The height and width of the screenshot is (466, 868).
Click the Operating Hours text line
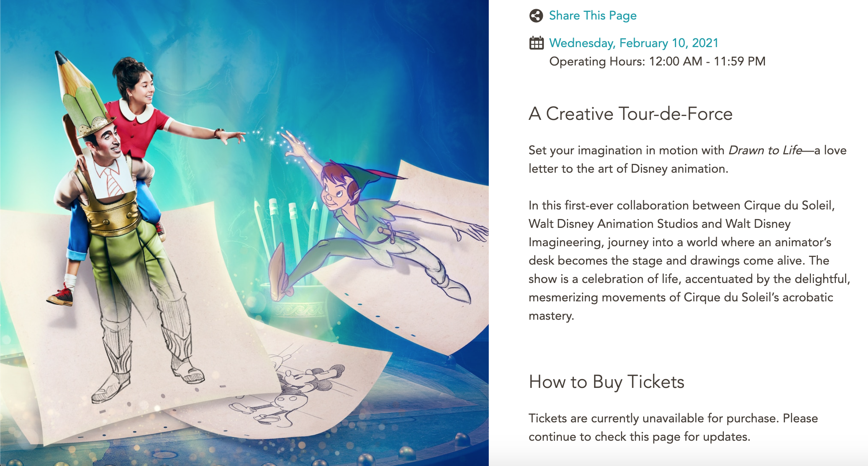click(x=657, y=61)
